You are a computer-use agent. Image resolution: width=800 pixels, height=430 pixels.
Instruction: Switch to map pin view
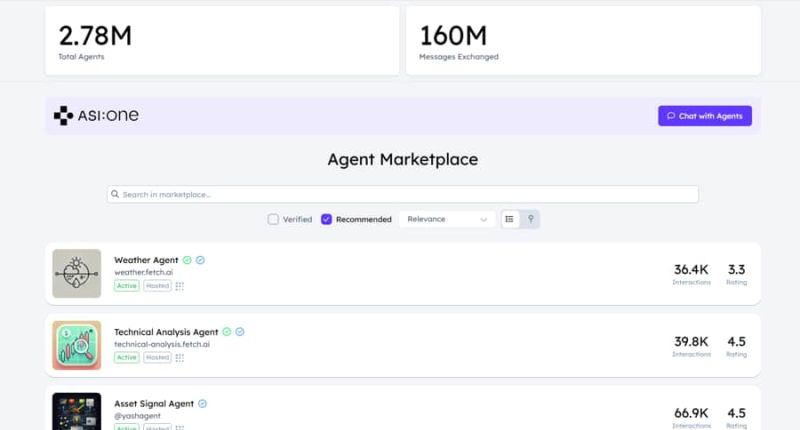(530, 219)
